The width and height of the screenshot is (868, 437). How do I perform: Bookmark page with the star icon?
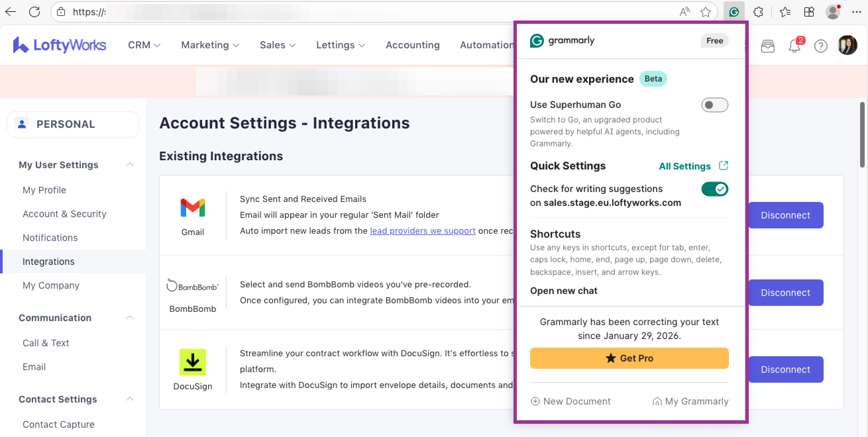pyautogui.click(x=705, y=12)
